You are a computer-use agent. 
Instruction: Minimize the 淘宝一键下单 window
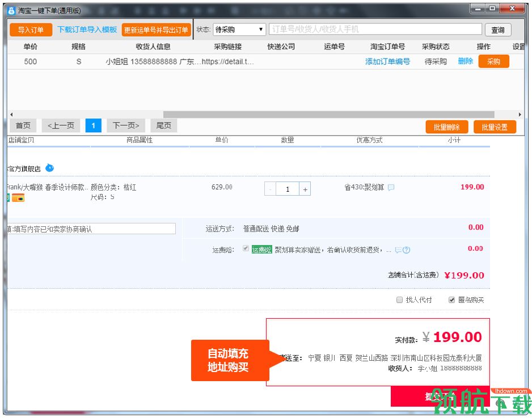click(x=478, y=9)
